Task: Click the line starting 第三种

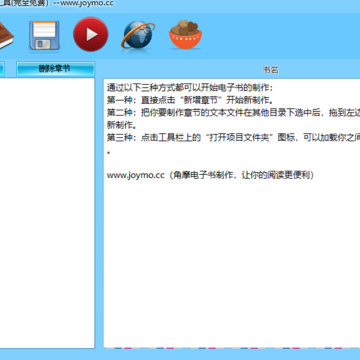Action: pyautogui.click(x=233, y=138)
